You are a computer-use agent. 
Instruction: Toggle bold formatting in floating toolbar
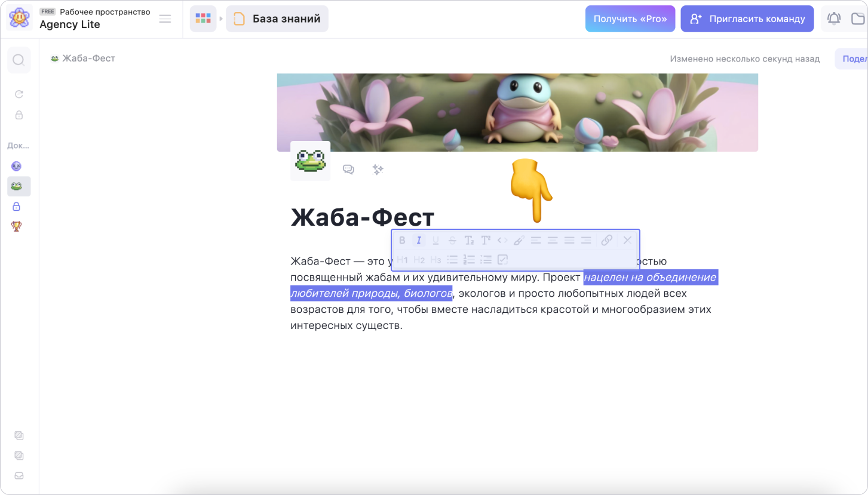point(402,240)
